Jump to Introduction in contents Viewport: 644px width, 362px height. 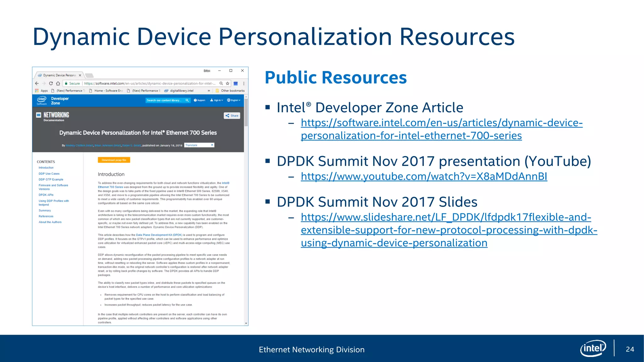pyautogui.click(x=46, y=168)
